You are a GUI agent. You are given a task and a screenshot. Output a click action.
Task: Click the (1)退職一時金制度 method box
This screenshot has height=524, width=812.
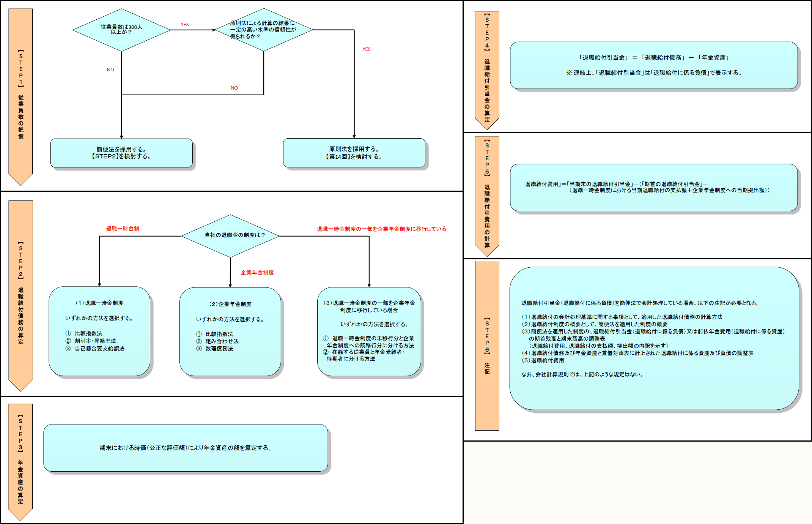point(99,331)
